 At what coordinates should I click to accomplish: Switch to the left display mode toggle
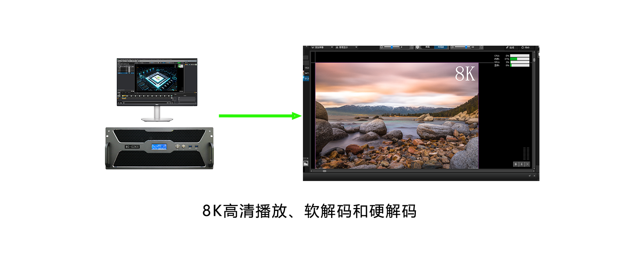point(427,47)
